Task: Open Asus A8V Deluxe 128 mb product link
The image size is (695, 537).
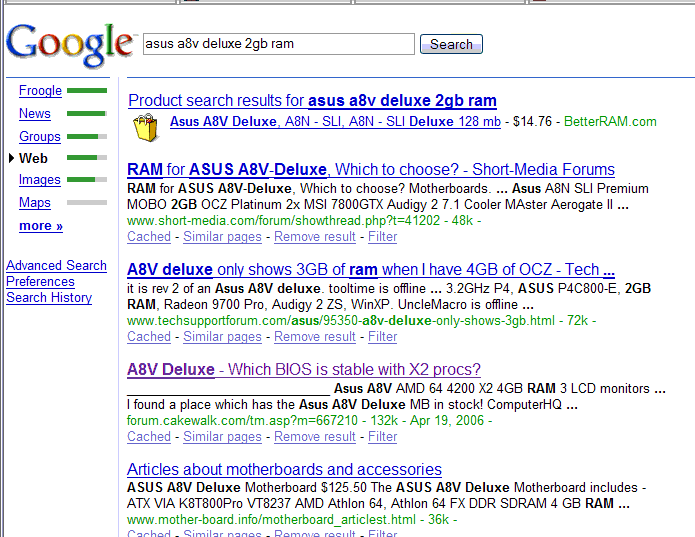Action: pos(336,121)
